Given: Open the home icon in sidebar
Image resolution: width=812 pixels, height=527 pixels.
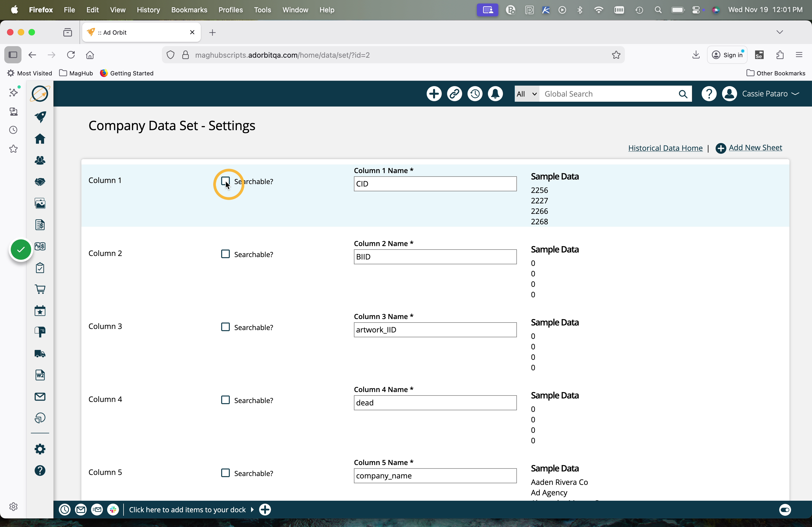Looking at the screenshot, I should point(40,139).
